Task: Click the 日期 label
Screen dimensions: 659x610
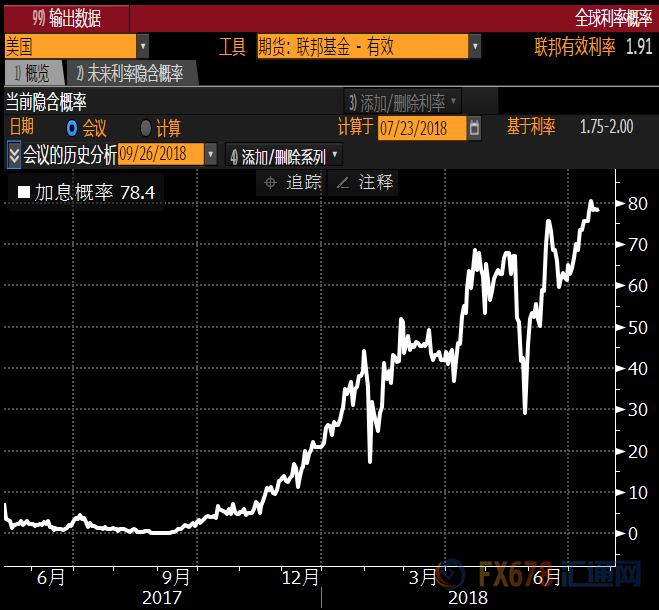Action: point(22,127)
